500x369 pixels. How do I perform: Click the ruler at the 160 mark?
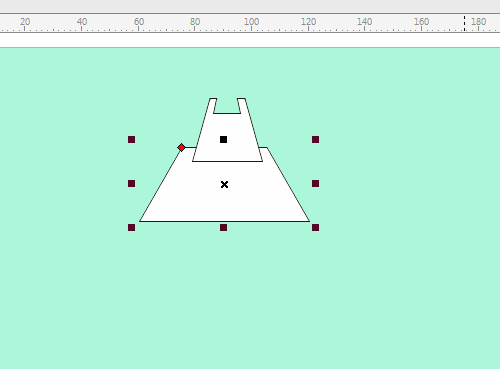pyautogui.click(x=421, y=22)
